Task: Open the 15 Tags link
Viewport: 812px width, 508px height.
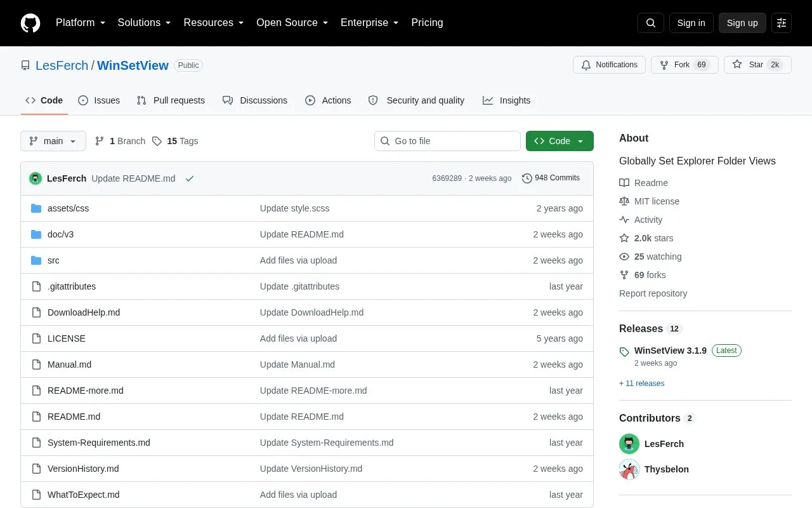Action: pyautogui.click(x=175, y=141)
